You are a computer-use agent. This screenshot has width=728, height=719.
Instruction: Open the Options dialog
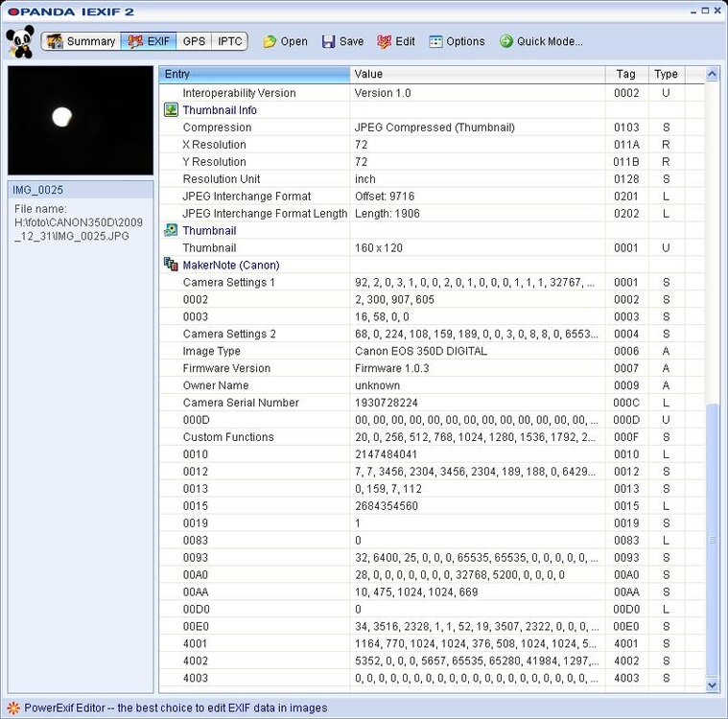[x=457, y=42]
